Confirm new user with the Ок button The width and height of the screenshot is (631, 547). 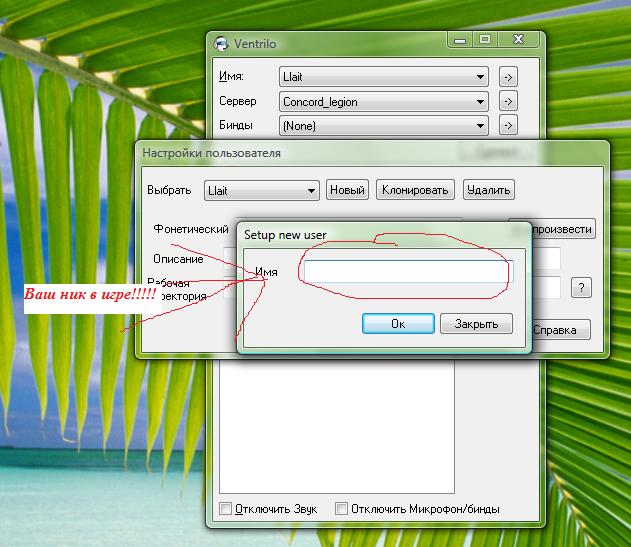pos(397,324)
